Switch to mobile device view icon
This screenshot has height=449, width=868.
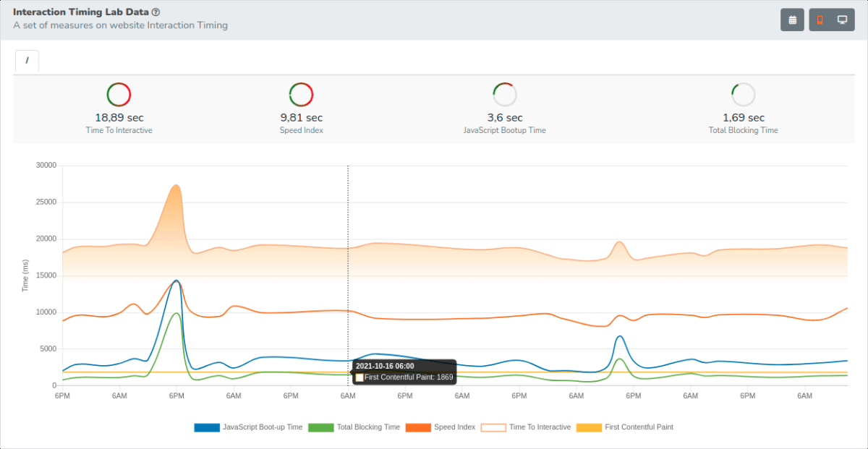coord(820,20)
